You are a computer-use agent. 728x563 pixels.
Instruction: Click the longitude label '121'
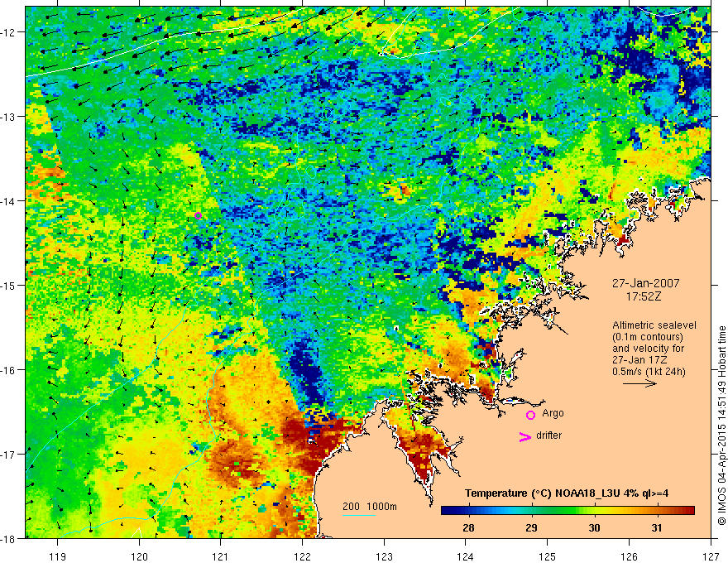[x=221, y=556]
